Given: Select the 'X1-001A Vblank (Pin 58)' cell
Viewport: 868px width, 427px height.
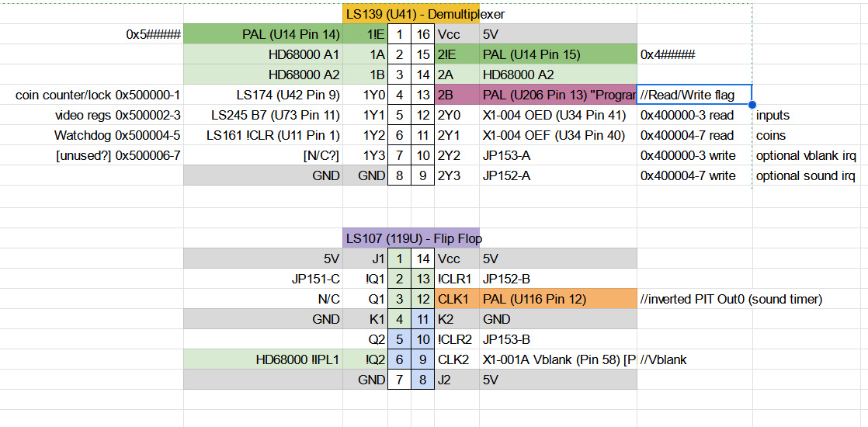Looking at the screenshot, I should [x=558, y=359].
